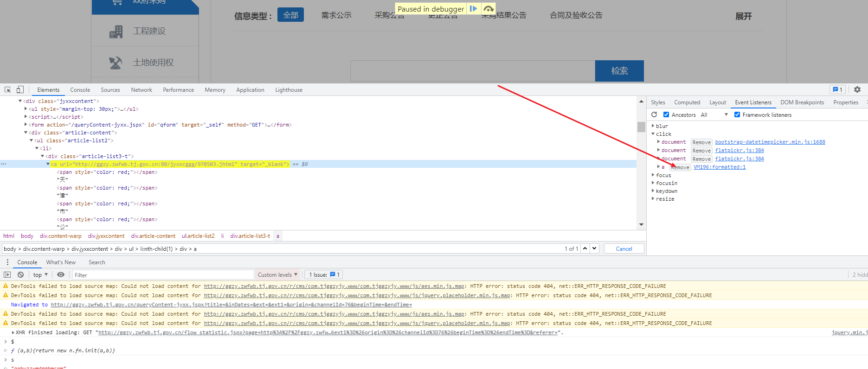Expand the keydown event listener group
Image resolution: width=868 pixels, height=369 pixels.
point(653,191)
